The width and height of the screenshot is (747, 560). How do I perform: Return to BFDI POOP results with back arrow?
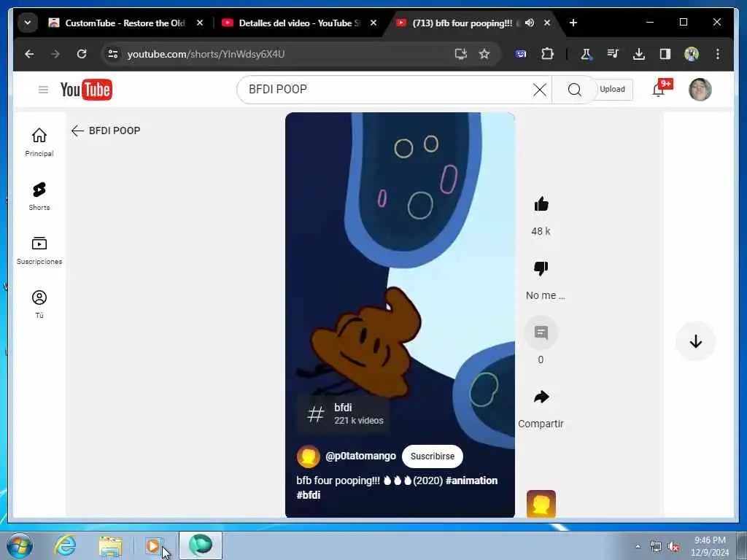point(77,131)
